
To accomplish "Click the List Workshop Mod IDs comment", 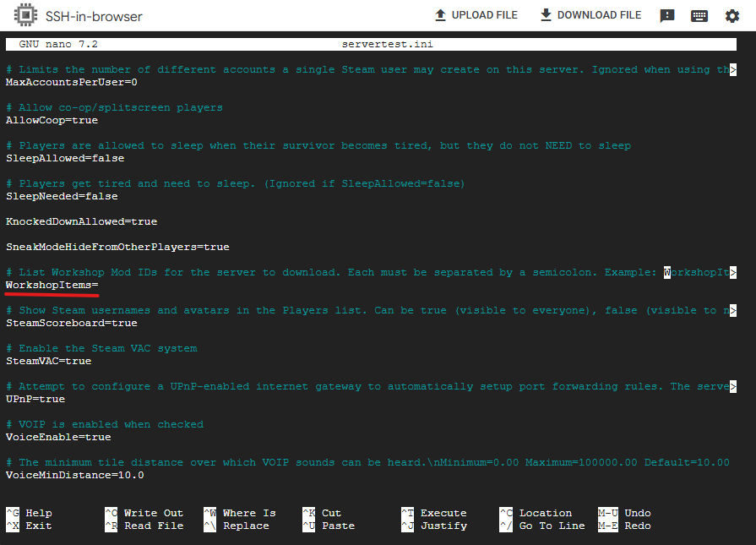I will (371, 273).
